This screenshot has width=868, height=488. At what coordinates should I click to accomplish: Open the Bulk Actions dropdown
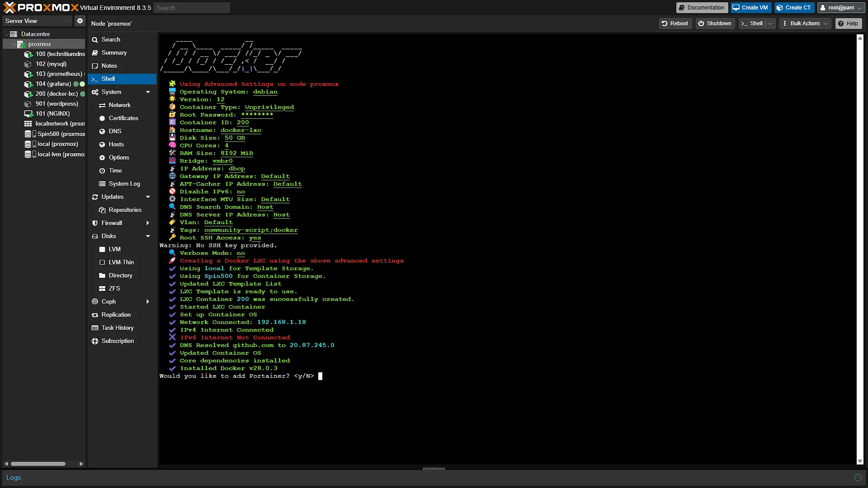coord(806,23)
